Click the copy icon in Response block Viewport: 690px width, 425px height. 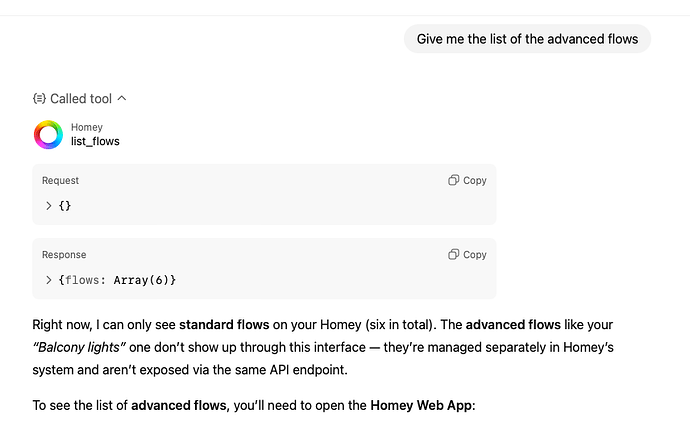[x=454, y=255]
